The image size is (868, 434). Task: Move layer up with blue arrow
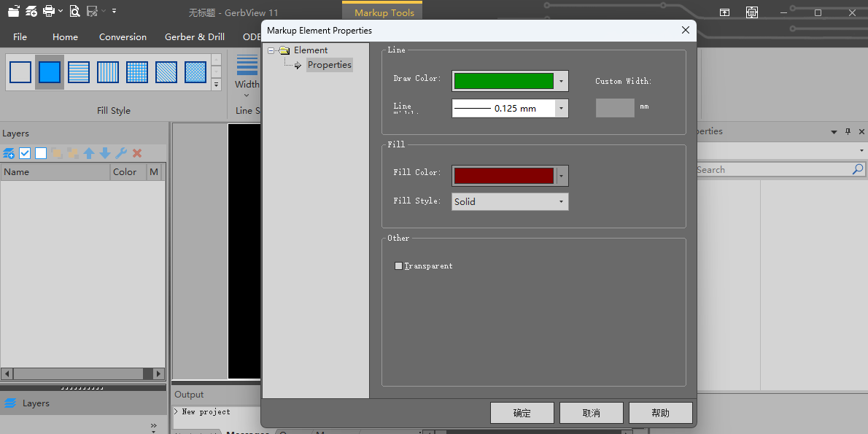coord(89,153)
